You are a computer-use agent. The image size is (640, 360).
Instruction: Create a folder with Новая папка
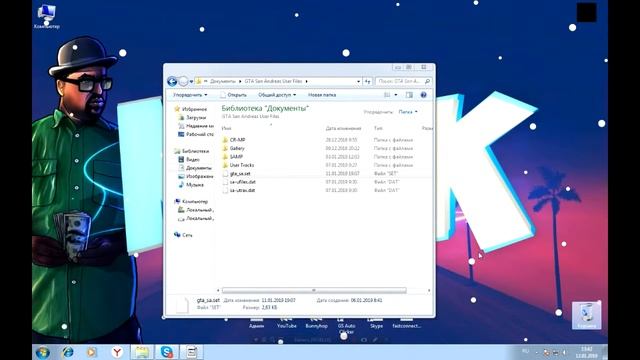click(322, 95)
